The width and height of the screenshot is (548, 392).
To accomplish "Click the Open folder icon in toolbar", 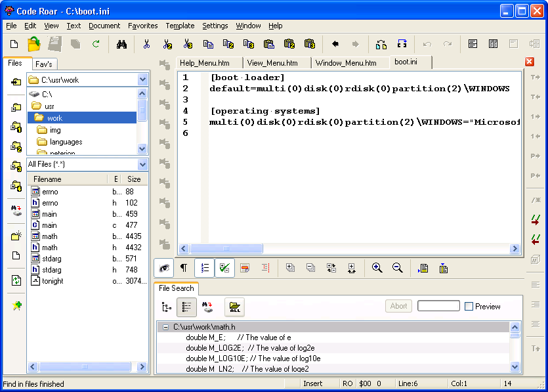I will click(x=33, y=44).
